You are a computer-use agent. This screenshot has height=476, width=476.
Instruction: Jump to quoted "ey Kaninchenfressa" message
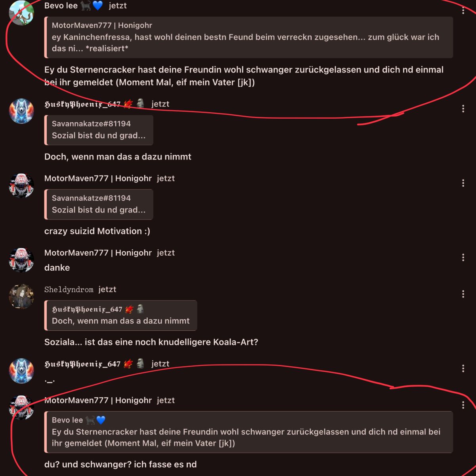coord(249,37)
